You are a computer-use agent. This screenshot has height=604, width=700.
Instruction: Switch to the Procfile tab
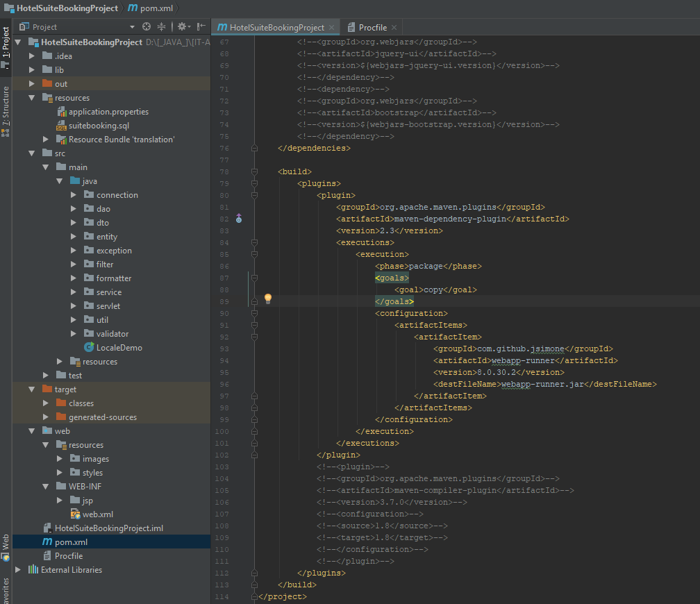(x=372, y=28)
